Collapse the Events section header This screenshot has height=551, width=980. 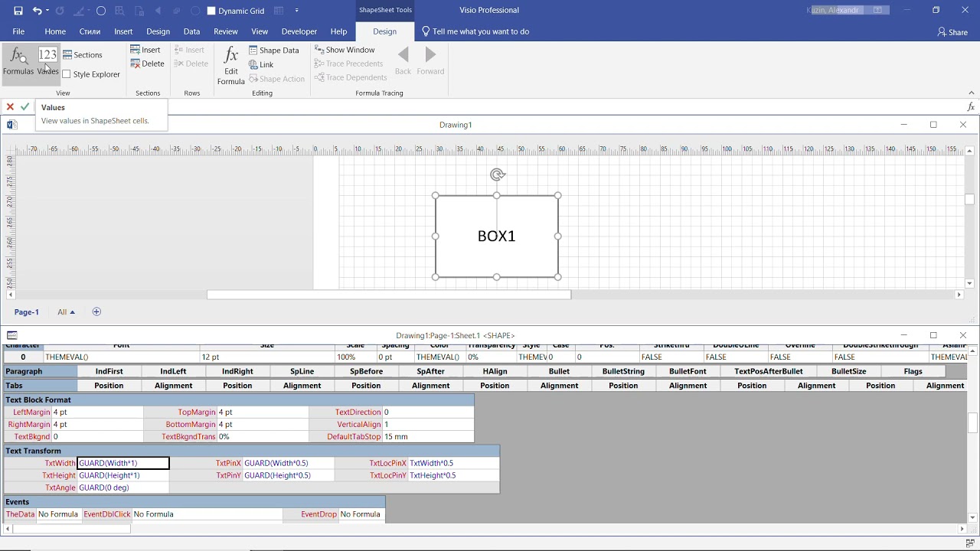click(x=194, y=502)
